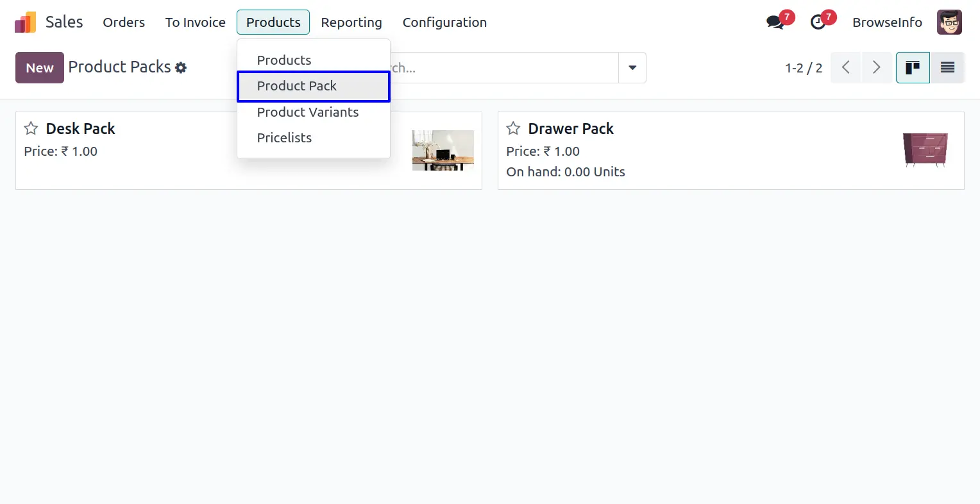Toggle favorite star on Drawer Pack
Screen dimensions: 980x504
pyautogui.click(x=513, y=129)
